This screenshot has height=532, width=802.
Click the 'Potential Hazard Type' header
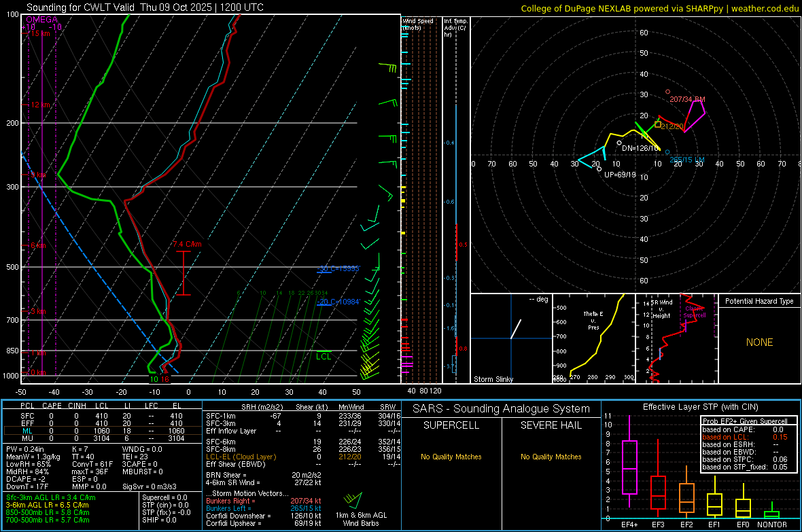tap(759, 301)
